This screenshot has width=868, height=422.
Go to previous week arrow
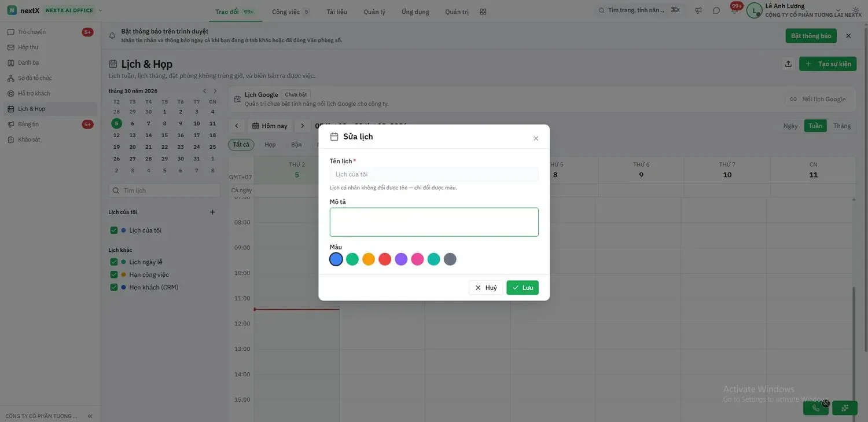pos(236,126)
